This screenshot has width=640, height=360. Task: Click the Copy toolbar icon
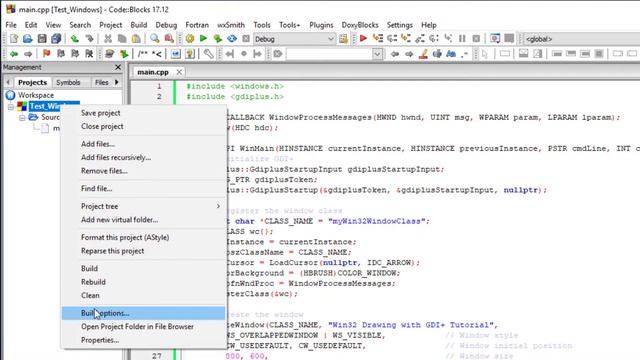pyautogui.click(x=122, y=39)
